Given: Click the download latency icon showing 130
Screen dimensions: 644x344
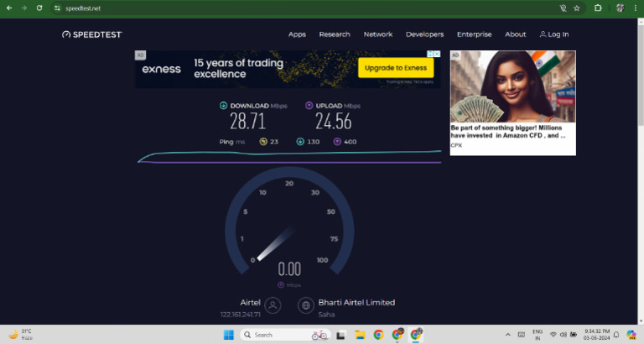Looking at the screenshot, I should click(300, 142).
